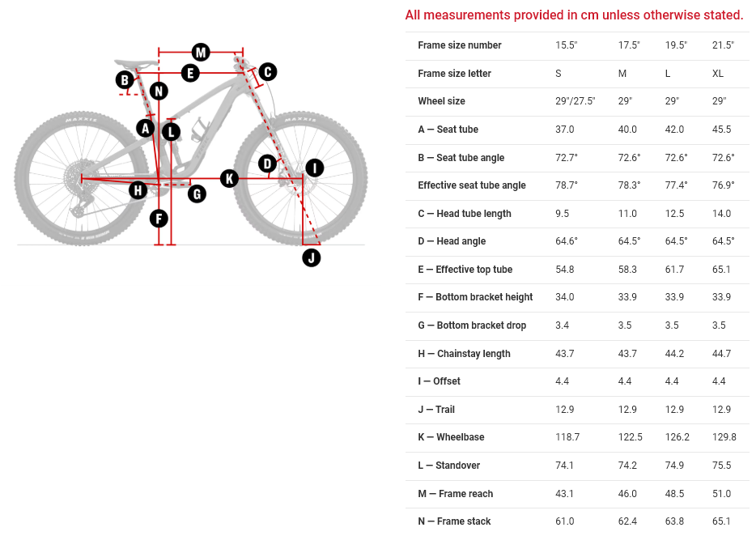Click the M frame reach marker on diagram
The width and height of the screenshot is (756, 536).
[201, 53]
